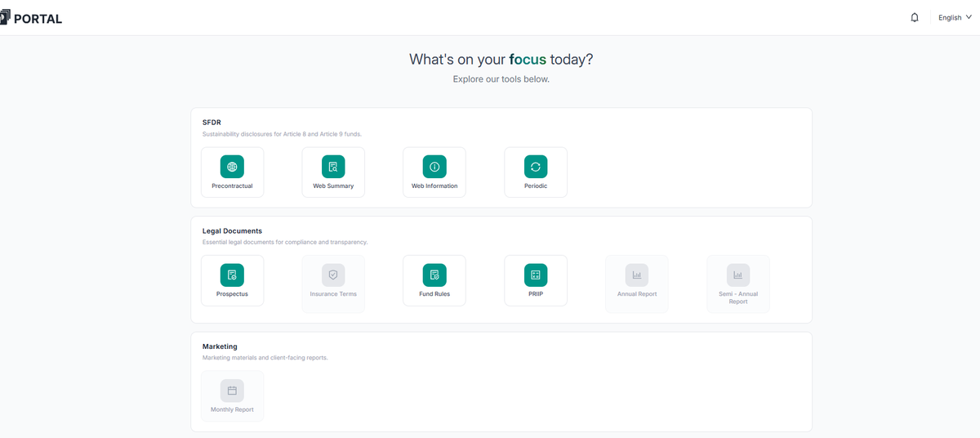Viewport: 980px width, 438px height.
Task: Click the Web Summary label
Action: [333, 185]
